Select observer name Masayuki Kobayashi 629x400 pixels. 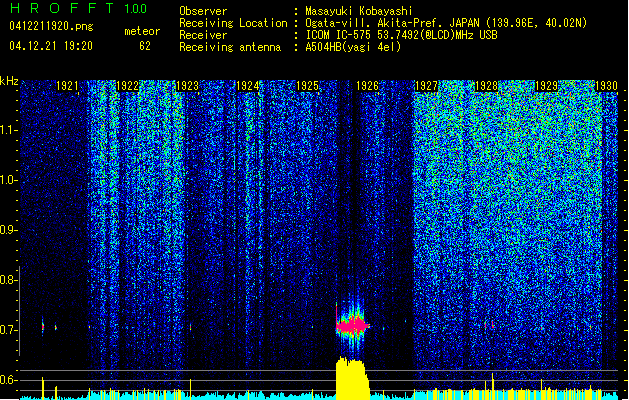359,11
